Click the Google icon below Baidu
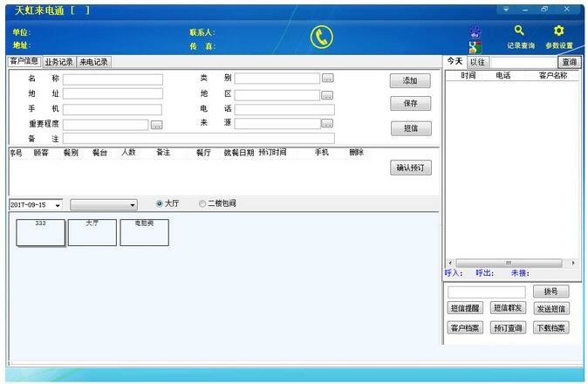Viewport: 588px width, 384px height. [x=475, y=47]
